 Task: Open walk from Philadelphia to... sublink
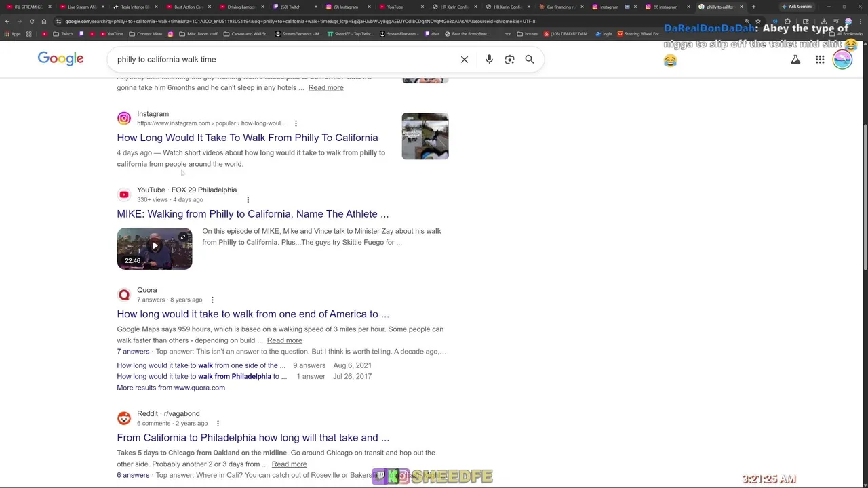(202, 376)
